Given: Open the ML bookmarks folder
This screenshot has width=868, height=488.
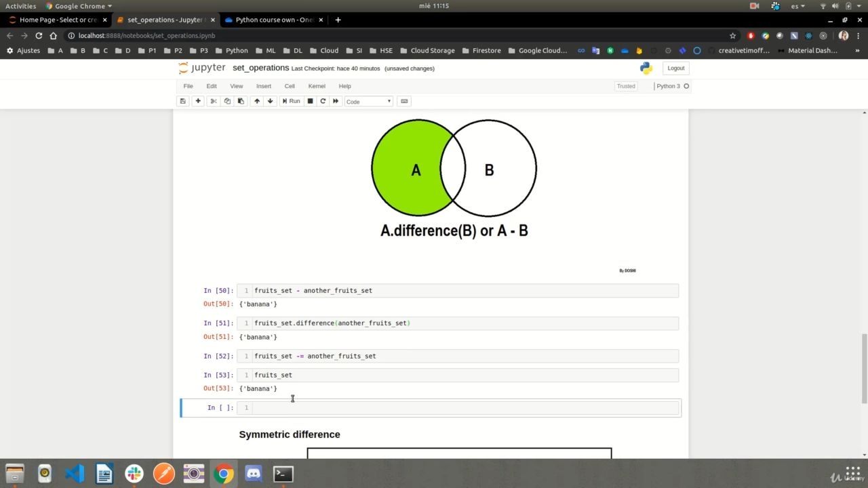Looking at the screenshot, I should (x=265, y=50).
